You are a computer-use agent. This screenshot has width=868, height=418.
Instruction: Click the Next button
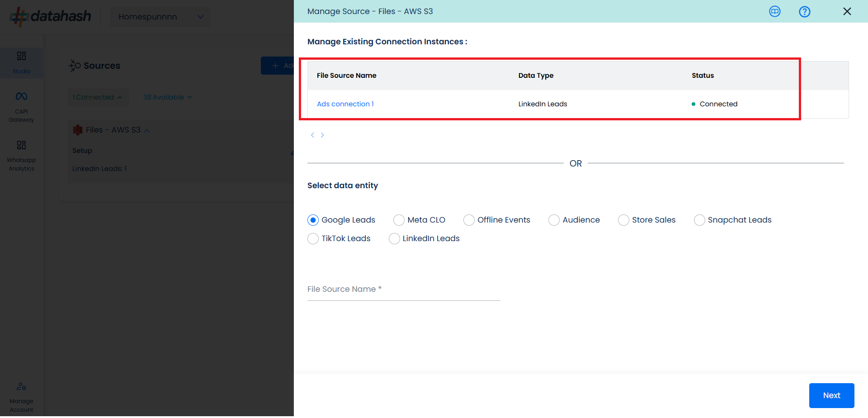[831, 395]
